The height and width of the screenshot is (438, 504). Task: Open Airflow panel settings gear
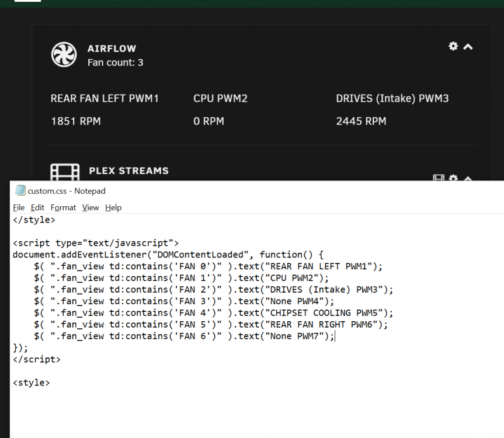[453, 46]
